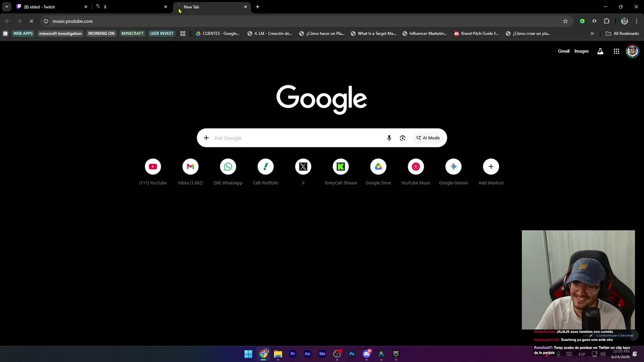Open Chrome's three-dot menu
Image resolution: width=644 pixels, height=362 pixels.
pos(636,21)
